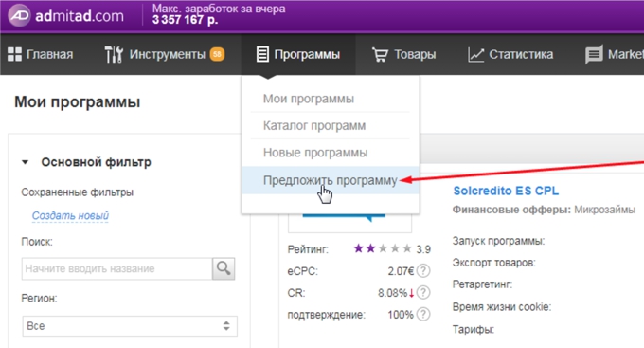
Task: Choose Предложить программу menu entry
Action: coord(331,180)
